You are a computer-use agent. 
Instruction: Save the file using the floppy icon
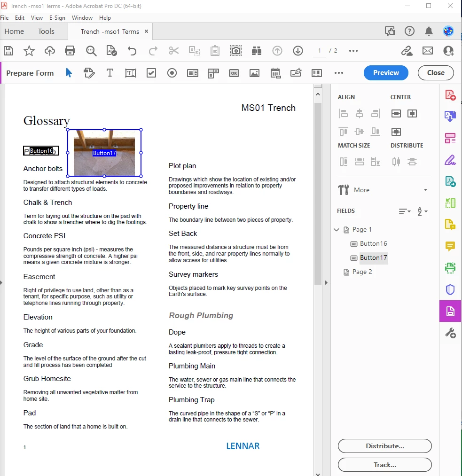click(8, 51)
